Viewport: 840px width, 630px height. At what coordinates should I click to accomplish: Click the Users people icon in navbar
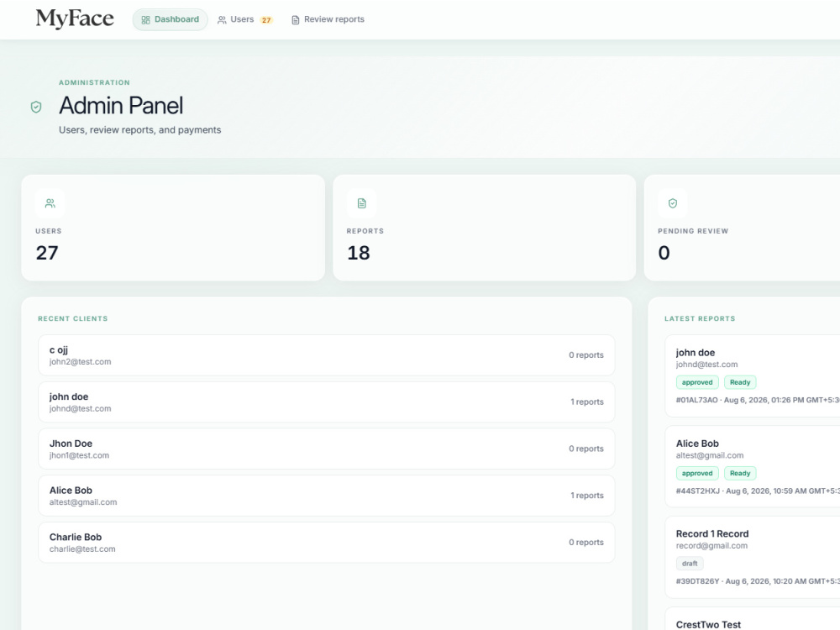pos(221,20)
